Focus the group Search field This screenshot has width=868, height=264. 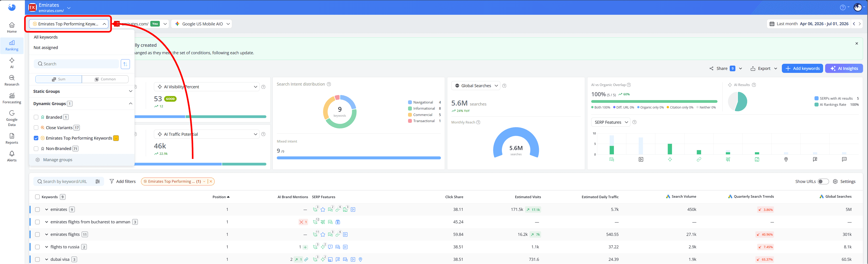point(76,64)
